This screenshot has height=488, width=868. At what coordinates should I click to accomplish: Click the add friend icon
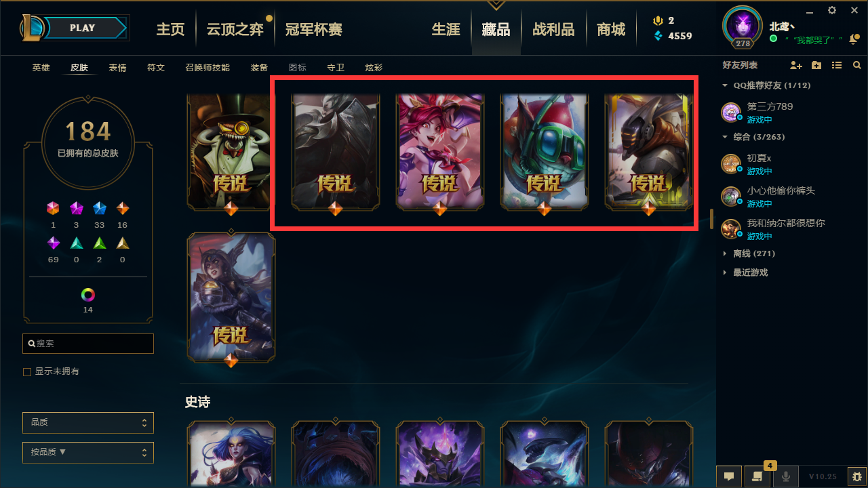coord(796,65)
